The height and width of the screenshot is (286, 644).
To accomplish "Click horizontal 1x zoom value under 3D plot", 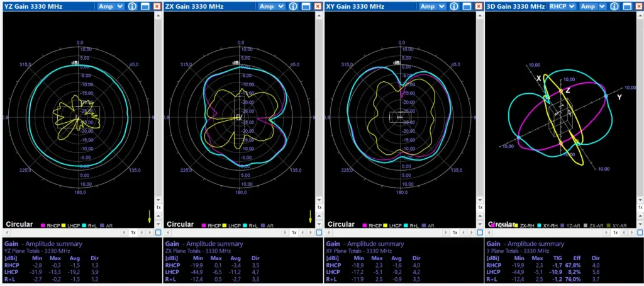I will coord(615,232).
